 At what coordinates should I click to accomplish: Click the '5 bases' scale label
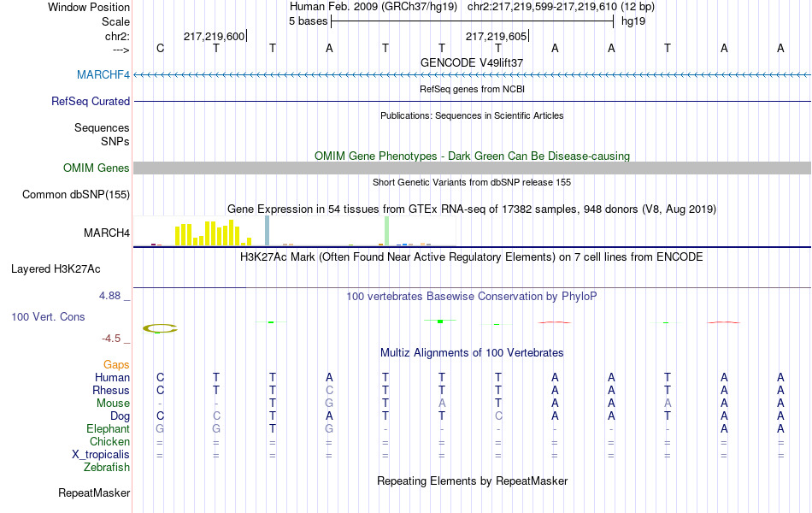pyautogui.click(x=308, y=21)
